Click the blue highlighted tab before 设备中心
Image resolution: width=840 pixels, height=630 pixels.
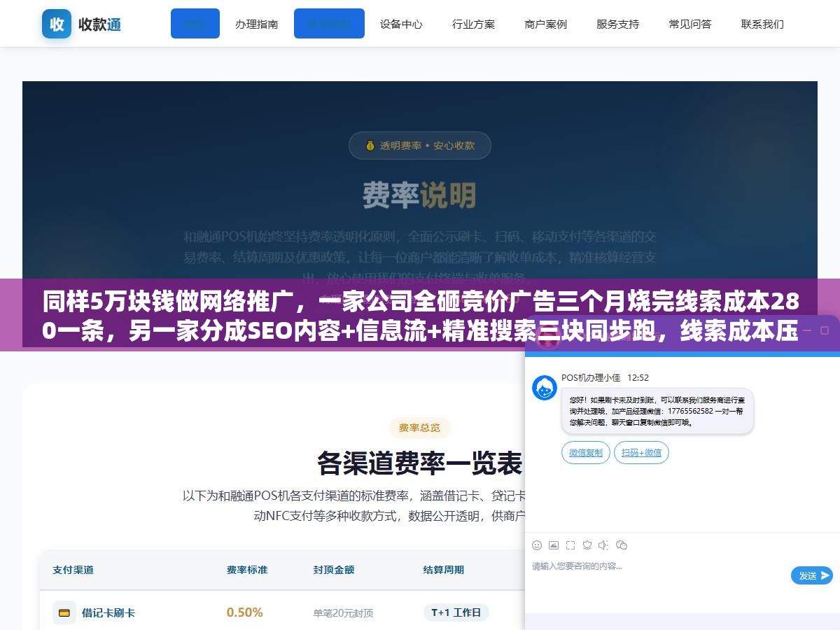tap(329, 24)
